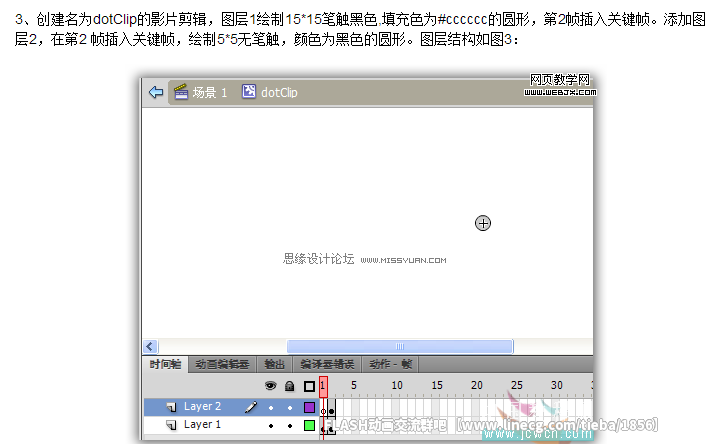Hide Layer 2 using its visibility dot
This screenshot has height=444, width=710.
[270, 407]
